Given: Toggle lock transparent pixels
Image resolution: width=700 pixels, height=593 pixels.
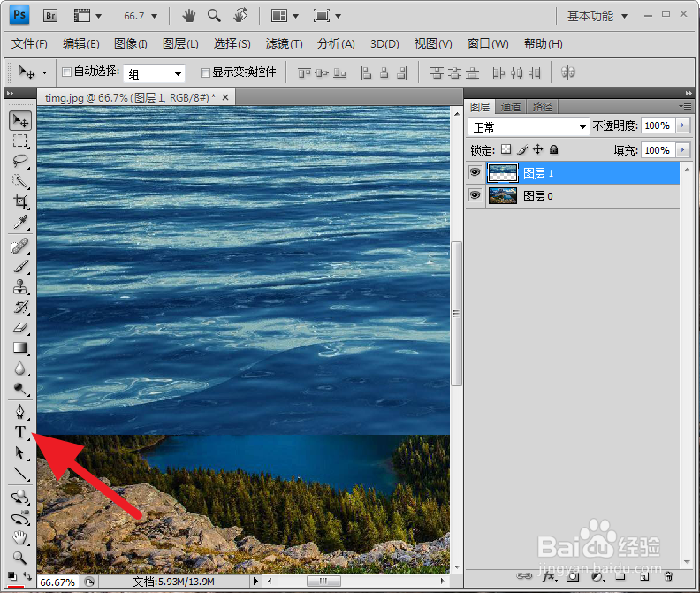Looking at the screenshot, I should (x=506, y=149).
